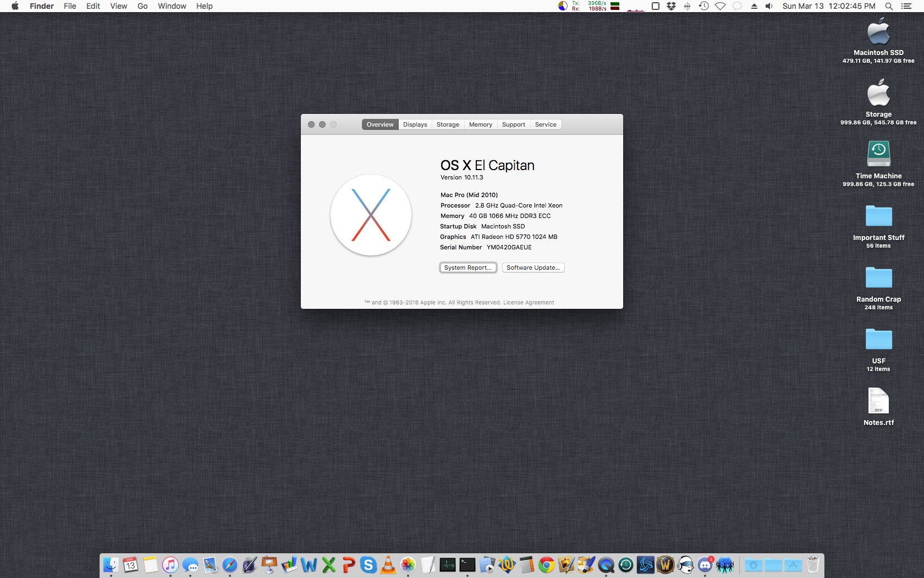This screenshot has height=578, width=924.
Task: Open the Edit menu
Action: point(93,6)
